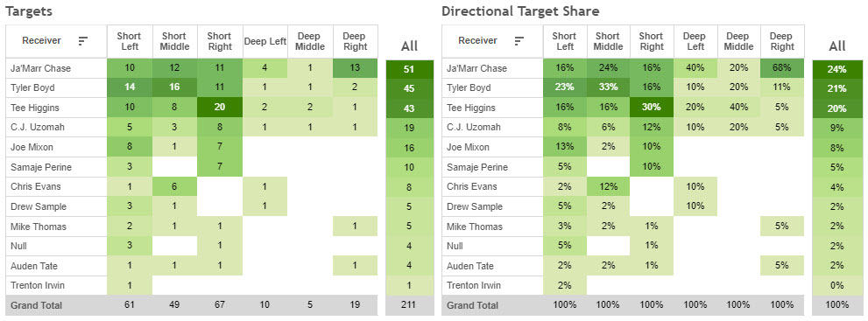
Task: Click the All header above the share totals
Action: pos(837,45)
